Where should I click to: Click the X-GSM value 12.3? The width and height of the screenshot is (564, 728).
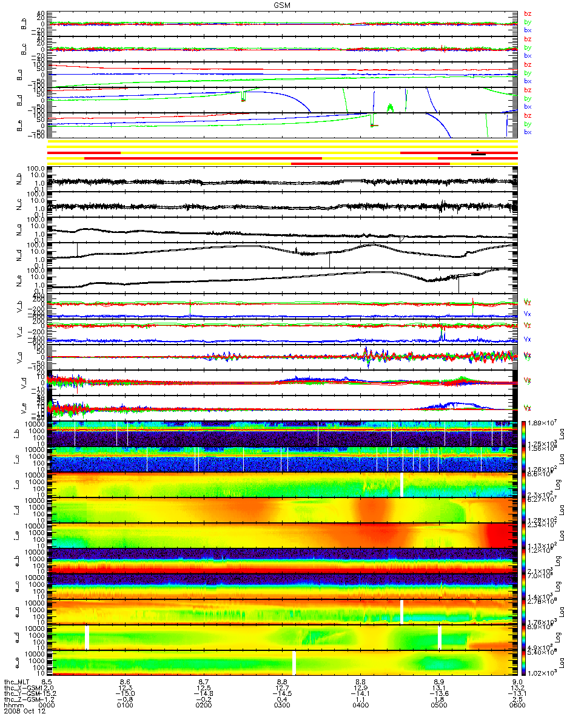(x=124, y=688)
